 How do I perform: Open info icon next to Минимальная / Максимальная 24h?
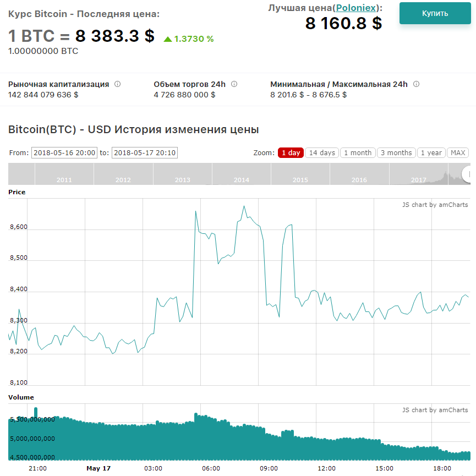coord(416,84)
